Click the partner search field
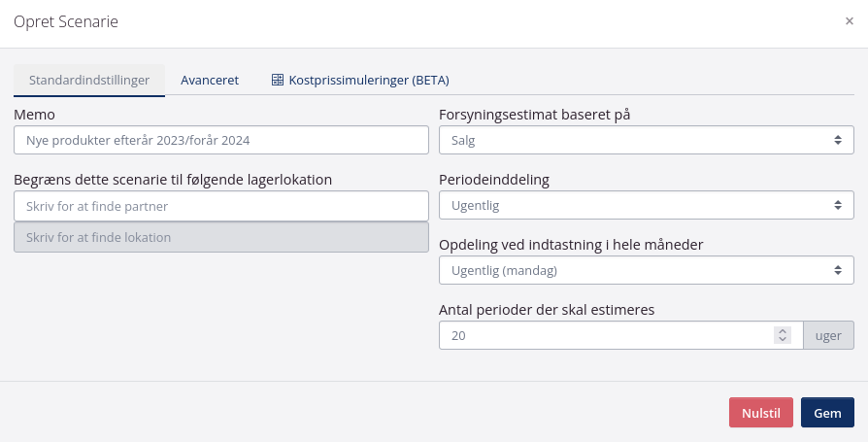 [220, 206]
